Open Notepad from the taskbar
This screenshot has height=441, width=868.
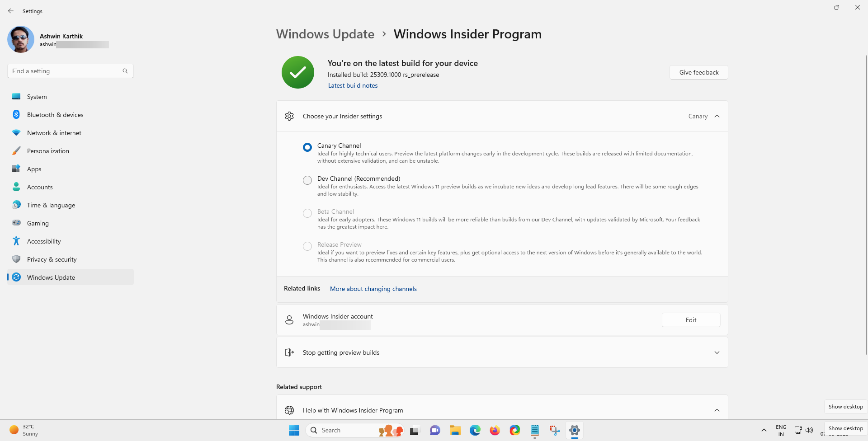pos(534,430)
